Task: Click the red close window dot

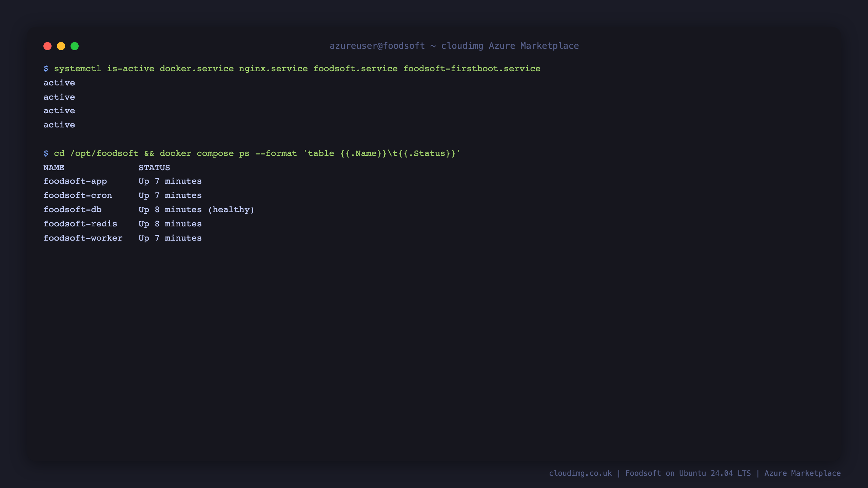Action: [x=47, y=46]
